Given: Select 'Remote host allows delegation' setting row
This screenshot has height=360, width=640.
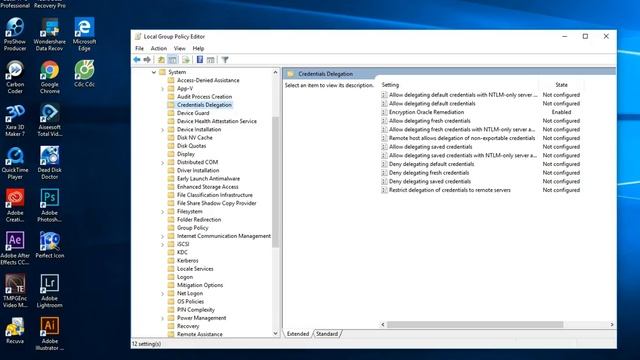Looking at the screenshot, I should [462, 138].
